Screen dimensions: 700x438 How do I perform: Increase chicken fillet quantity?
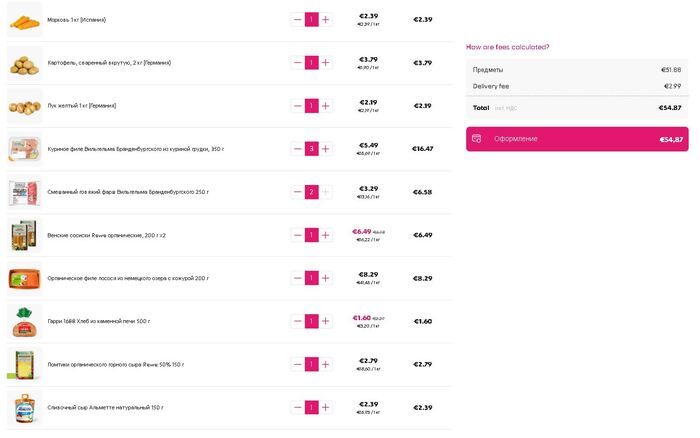pos(325,149)
